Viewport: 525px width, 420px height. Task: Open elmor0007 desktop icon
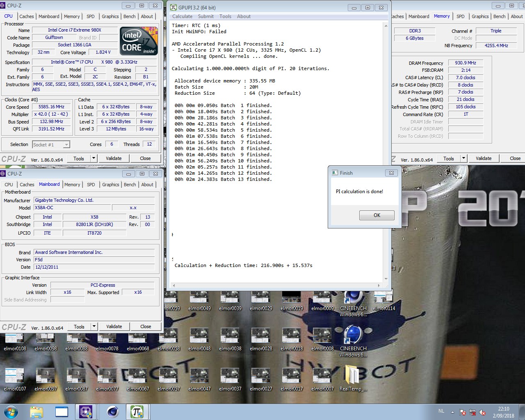322,379
